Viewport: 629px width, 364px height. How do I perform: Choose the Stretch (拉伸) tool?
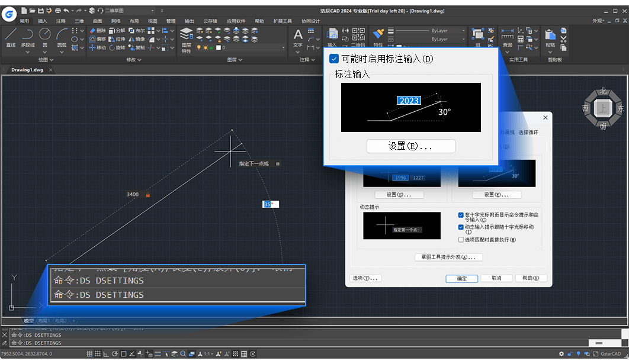click(x=117, y=39)
